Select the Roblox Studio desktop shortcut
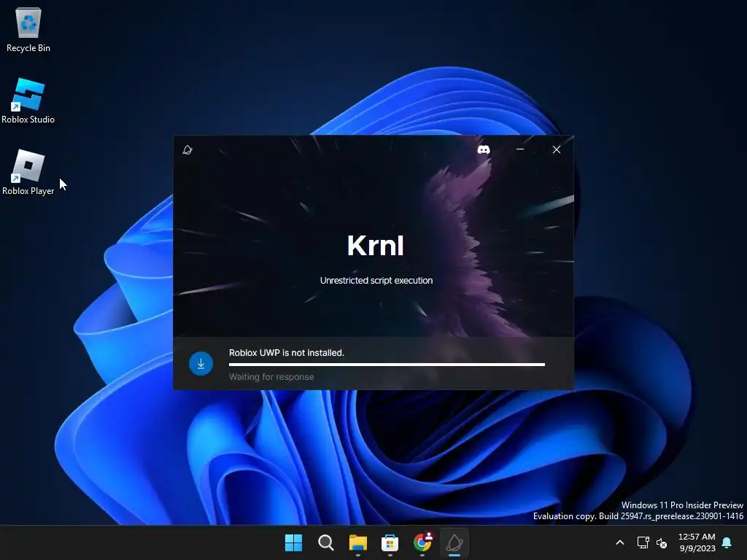Screen dimensions: 747x560 click(28, 101)
